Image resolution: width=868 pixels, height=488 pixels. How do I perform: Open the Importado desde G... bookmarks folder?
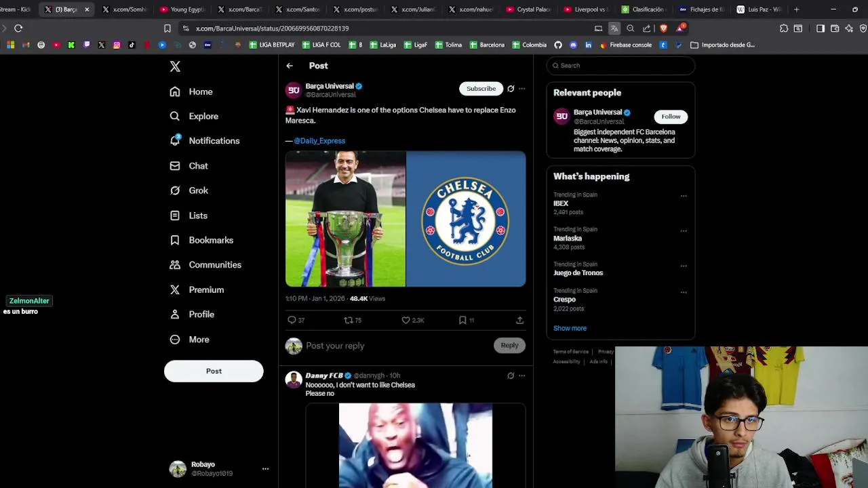[x=723, y=45]
